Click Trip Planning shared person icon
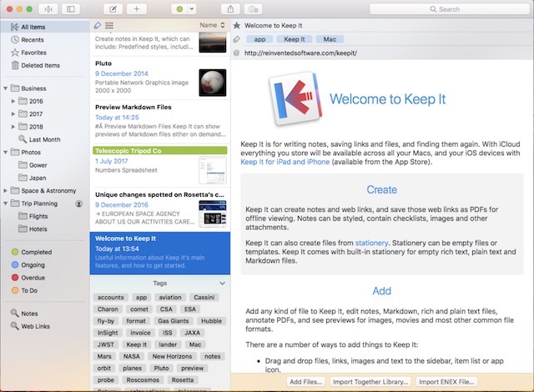This screenshot has width=534, height=392. coord(78,204)
